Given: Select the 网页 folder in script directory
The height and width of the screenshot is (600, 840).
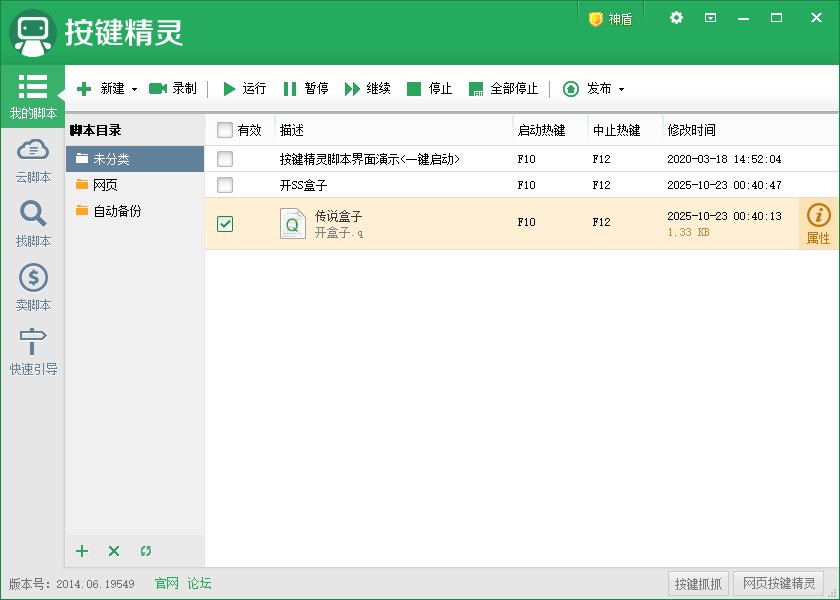Looking at the screenshot, I should click(x=107, y=184).
